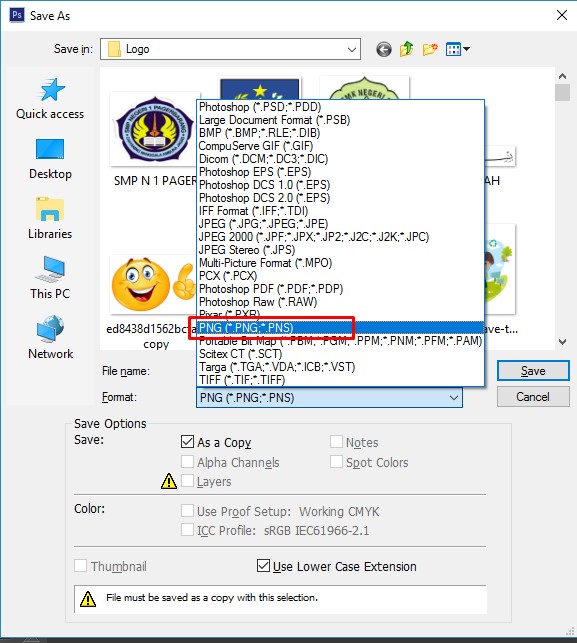Image resolution: width=577 pixels, height=643 pixels.
Task: Uncheck As a Copy option
Action: [187, 442]
